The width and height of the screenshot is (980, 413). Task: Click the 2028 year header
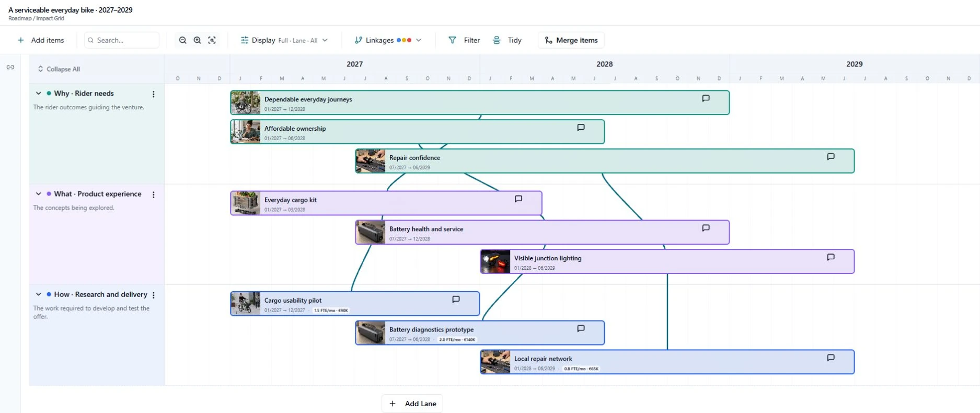[x=605, y=64]
